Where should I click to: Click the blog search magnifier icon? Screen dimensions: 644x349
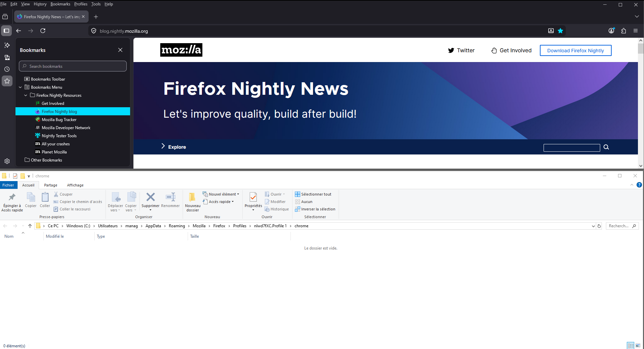(x=606, y=147)
